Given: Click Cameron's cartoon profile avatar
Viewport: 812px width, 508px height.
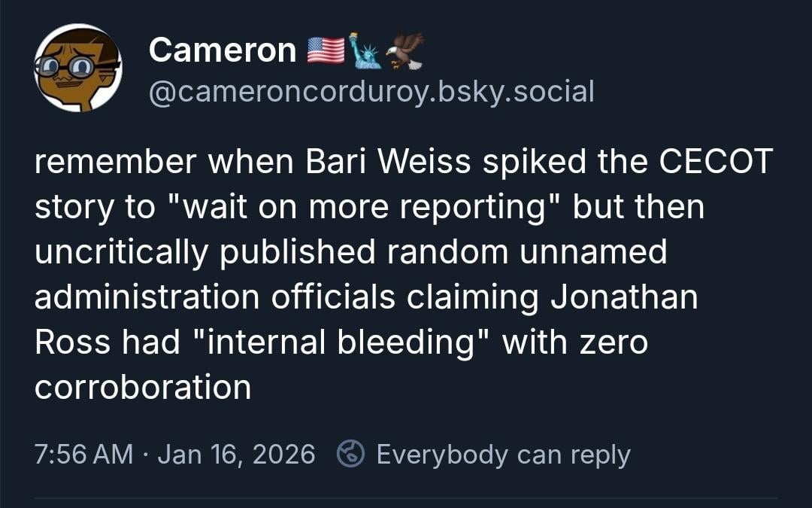Looking at the screenshot, I should click(x=77, y=68).
